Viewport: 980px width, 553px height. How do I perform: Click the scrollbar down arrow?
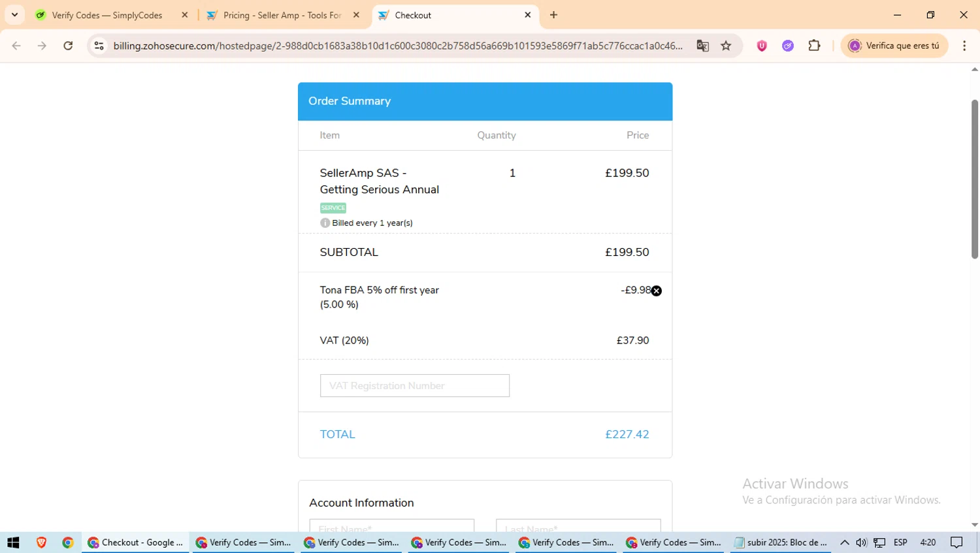pos(974,525)
